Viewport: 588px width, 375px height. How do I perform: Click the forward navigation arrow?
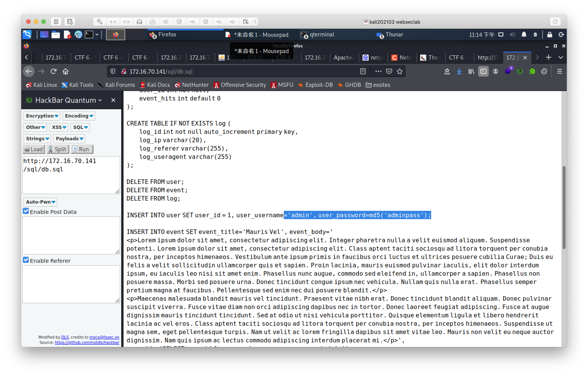(x=41, y=71)
